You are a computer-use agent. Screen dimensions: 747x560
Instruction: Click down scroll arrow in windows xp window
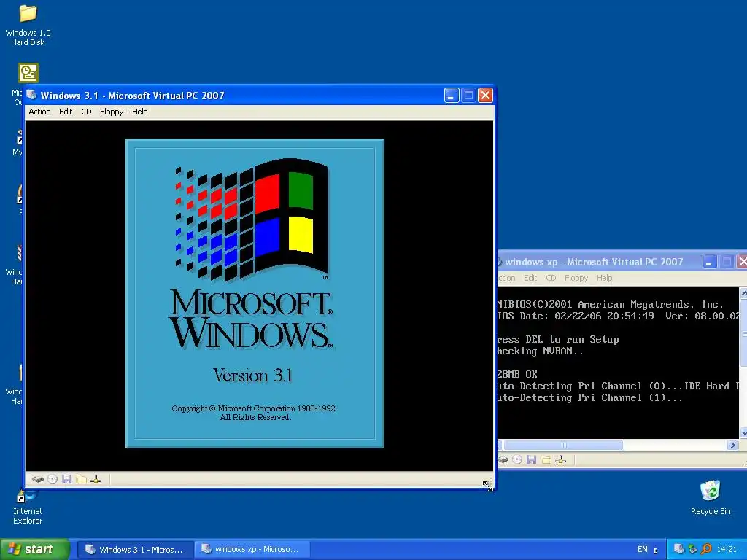coord(743,433)
